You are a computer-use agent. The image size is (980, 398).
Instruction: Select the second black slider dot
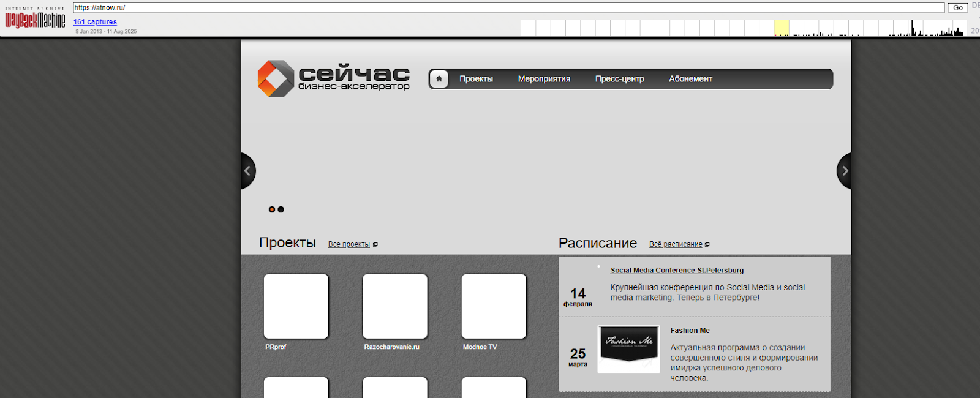click(x=281, y=209)
